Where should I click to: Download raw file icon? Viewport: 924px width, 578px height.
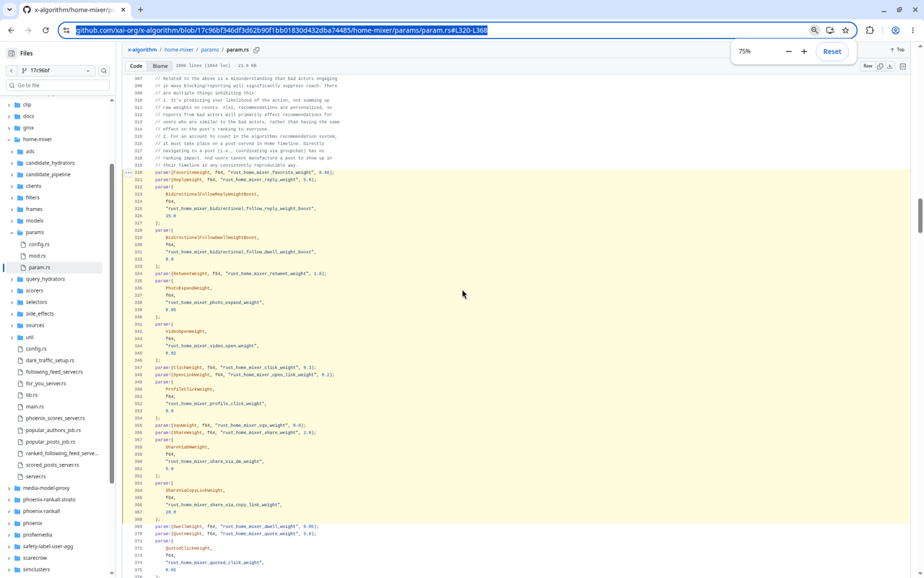pyautogui.click(x=890, y=66)
